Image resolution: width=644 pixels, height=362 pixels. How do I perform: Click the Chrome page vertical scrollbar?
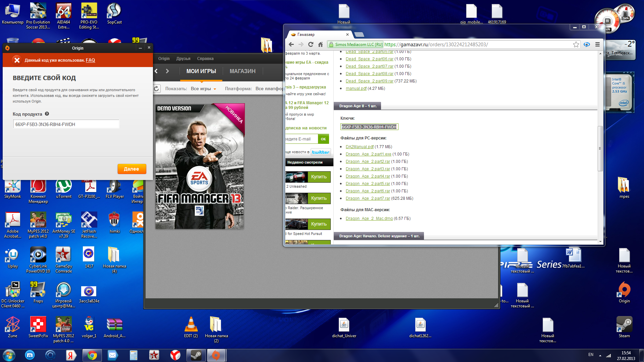(600, 148)
